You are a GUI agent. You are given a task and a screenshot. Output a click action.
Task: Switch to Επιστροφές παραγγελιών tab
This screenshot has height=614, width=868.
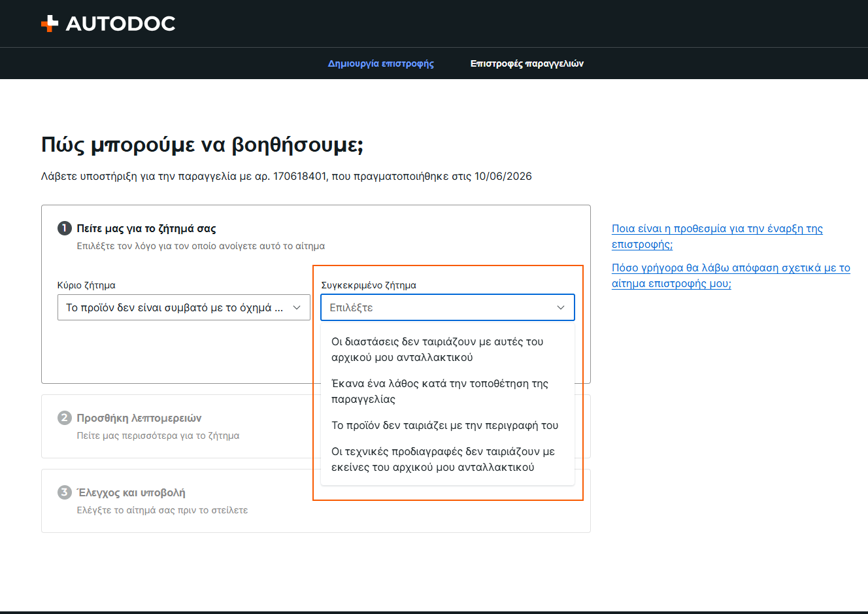tap(527, 63)
